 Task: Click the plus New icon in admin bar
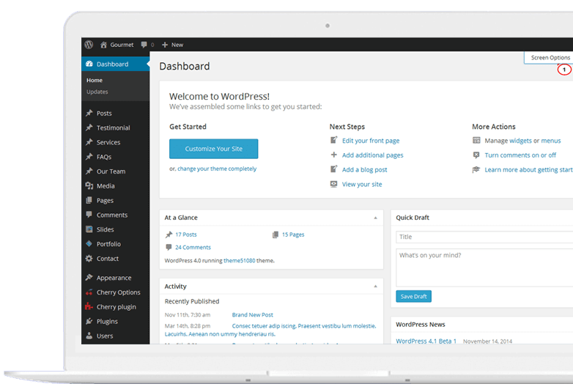coord(165,45)
